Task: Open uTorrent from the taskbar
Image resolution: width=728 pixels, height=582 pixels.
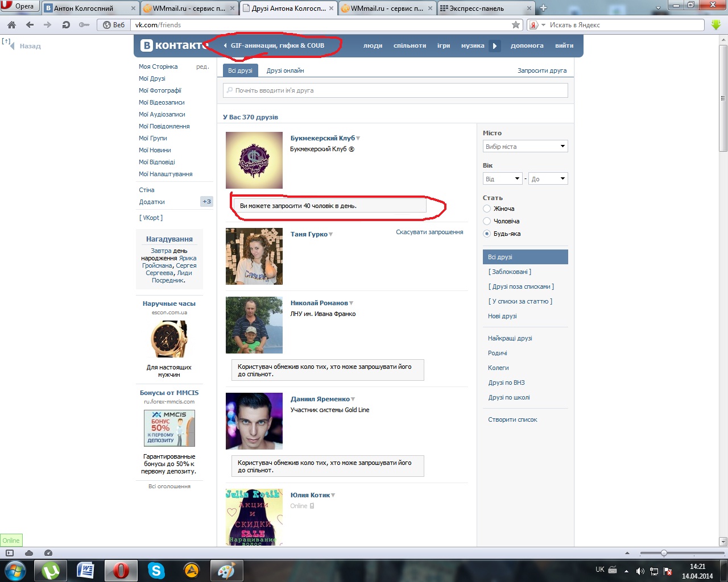Action: point(51,571)
